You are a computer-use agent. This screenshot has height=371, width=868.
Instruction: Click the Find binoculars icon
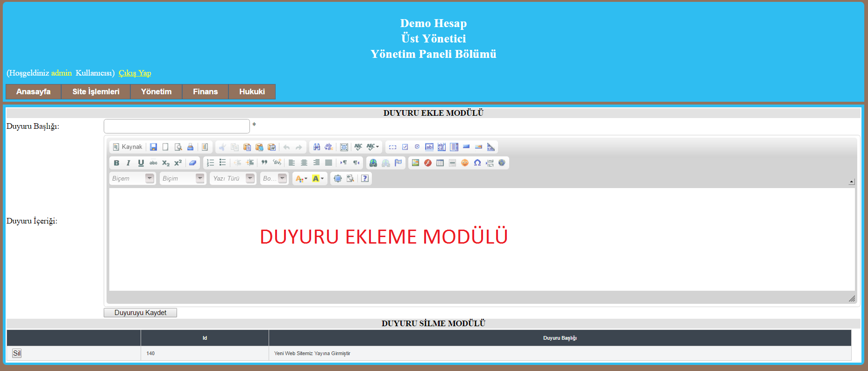click(x=317, y=147)
